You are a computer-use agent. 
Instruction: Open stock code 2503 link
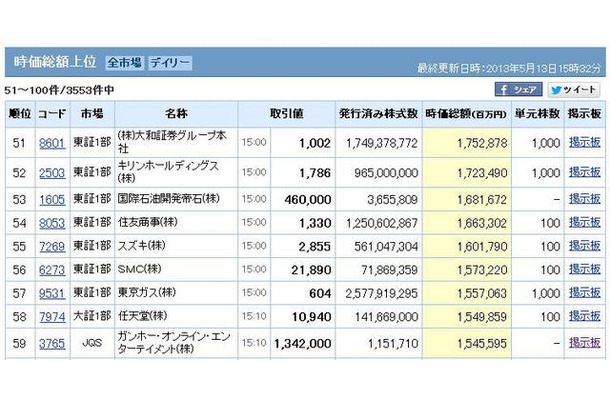coord(52,173)
